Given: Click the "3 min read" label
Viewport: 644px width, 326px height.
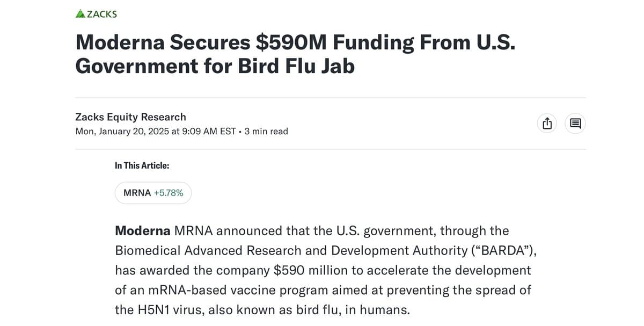Looking at the screenshot, I should point(266,132).
